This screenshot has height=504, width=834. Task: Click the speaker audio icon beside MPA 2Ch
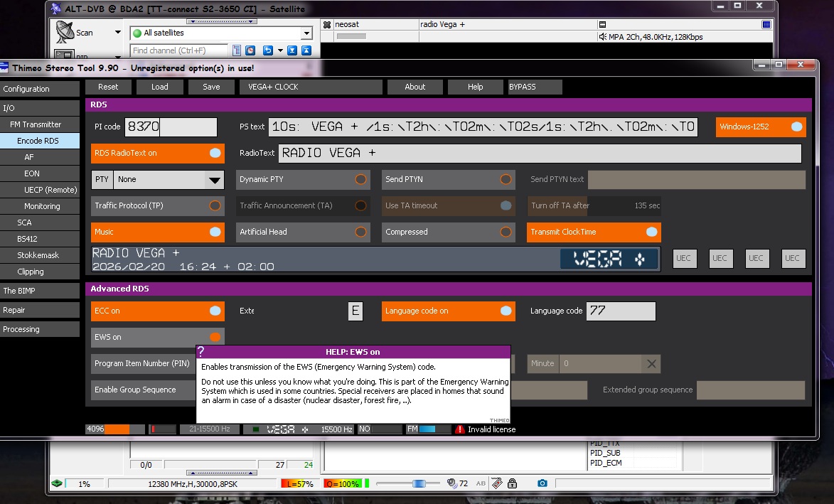(603, 37)
